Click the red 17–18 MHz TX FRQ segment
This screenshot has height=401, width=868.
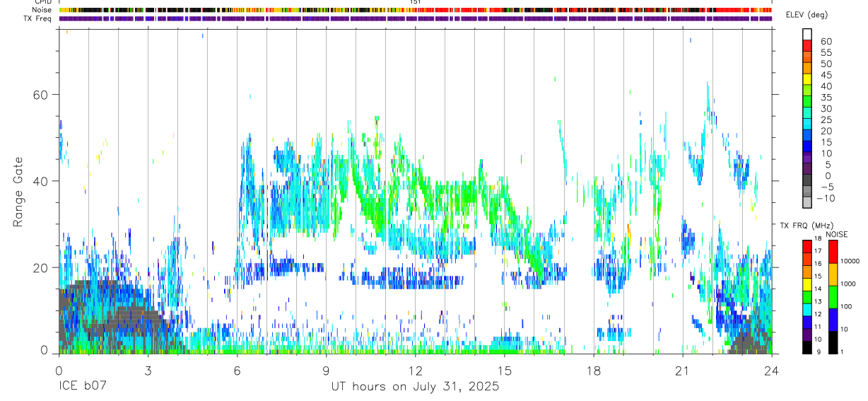coord(807,246)
